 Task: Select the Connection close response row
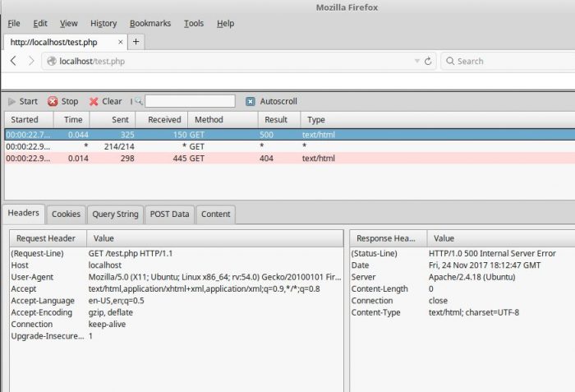point(462,301)
